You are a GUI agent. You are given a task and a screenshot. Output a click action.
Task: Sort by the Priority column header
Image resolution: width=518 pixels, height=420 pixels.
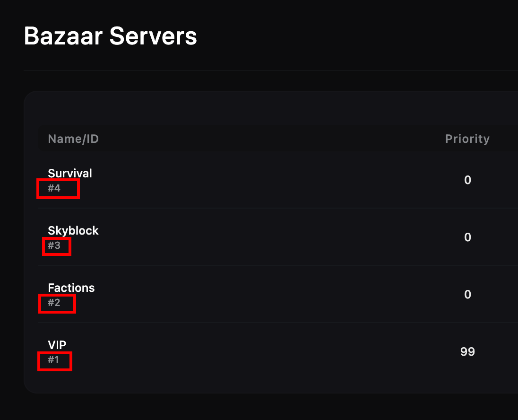467,139
